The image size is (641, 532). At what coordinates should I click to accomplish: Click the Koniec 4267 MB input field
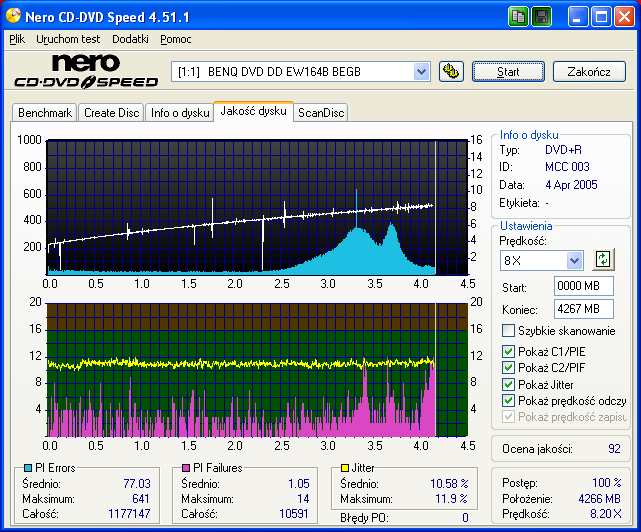[584, 309]
